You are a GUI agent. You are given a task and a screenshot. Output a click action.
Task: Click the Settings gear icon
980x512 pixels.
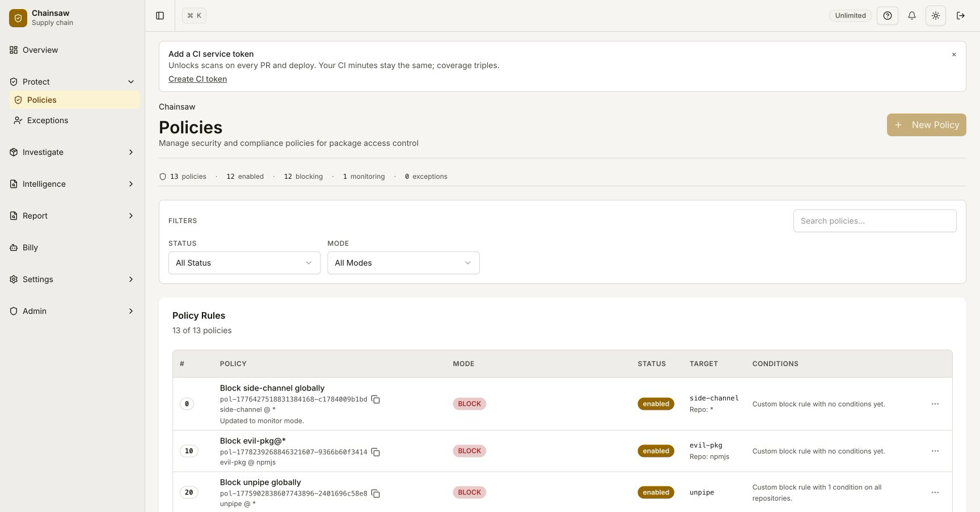(14, 279)
